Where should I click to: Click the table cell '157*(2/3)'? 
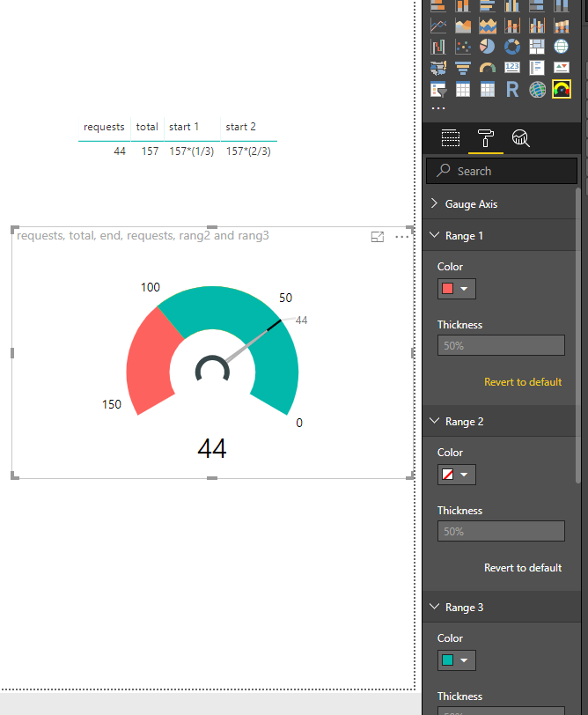click(248, 151)
